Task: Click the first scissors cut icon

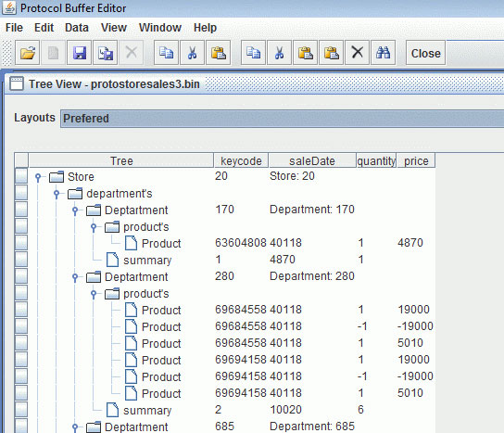Action: pyautogui.click(x=192, y=53)
